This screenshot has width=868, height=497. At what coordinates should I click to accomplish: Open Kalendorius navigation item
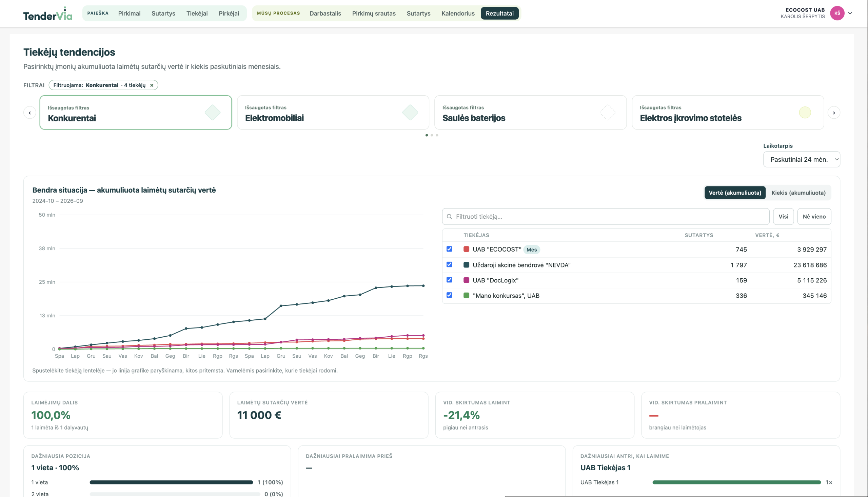point(458,13)
